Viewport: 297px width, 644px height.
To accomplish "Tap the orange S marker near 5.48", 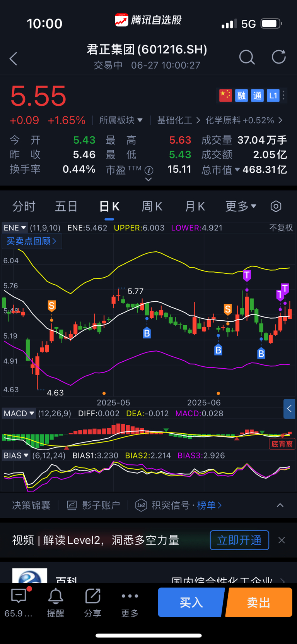I will pyautogui.click(x=51, y=306).
